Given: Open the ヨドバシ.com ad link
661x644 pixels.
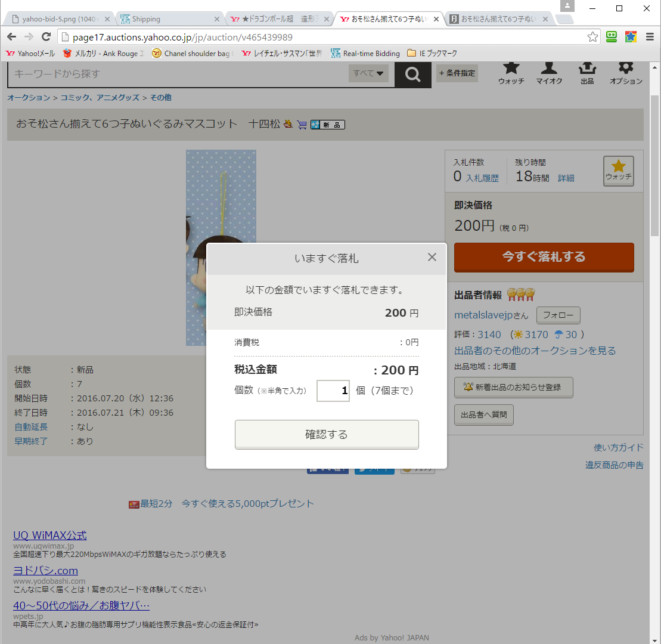Looking at the screenshot, I should point(45,571).
